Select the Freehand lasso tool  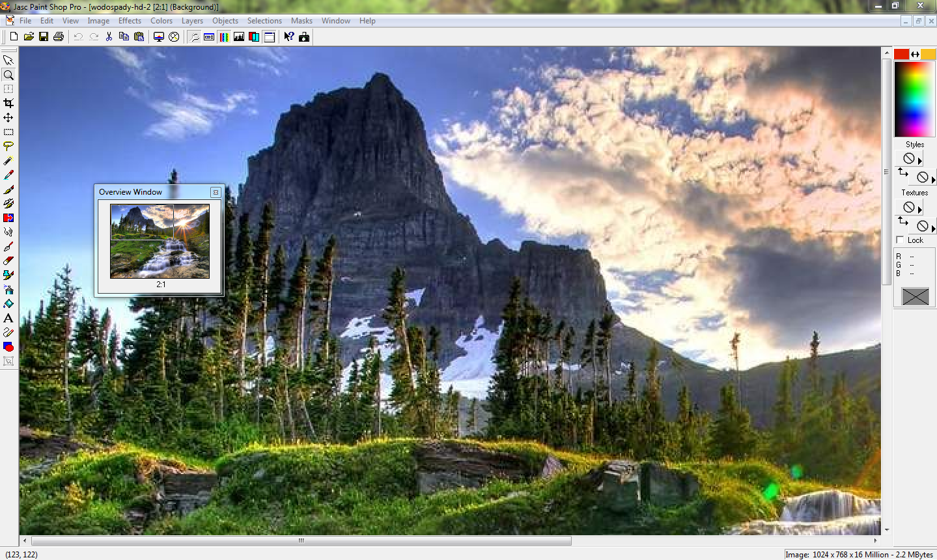8,146
